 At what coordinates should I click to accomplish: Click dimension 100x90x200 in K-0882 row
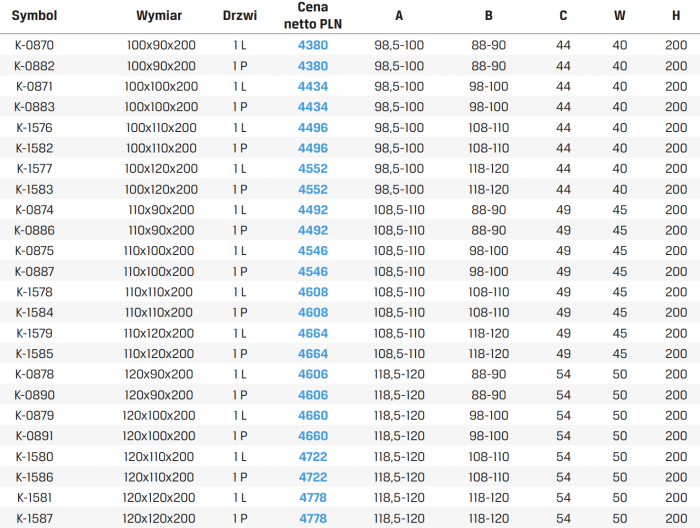(161, 66)
